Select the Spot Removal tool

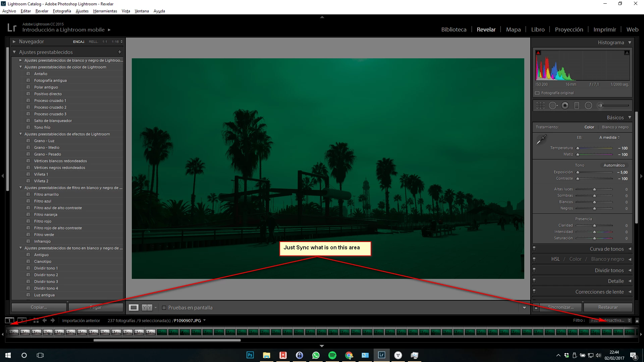[553, 106]
